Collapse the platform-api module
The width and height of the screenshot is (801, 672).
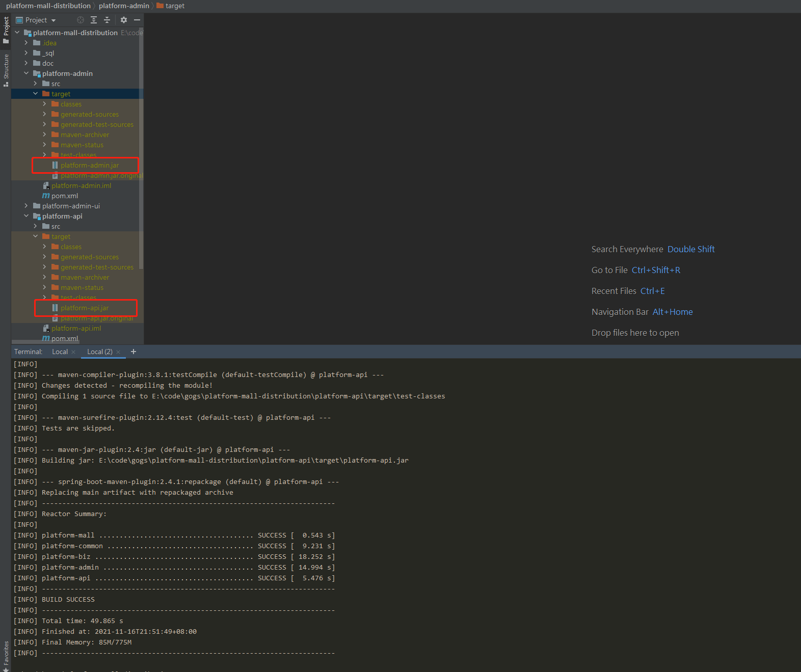(x=26, y=216)
